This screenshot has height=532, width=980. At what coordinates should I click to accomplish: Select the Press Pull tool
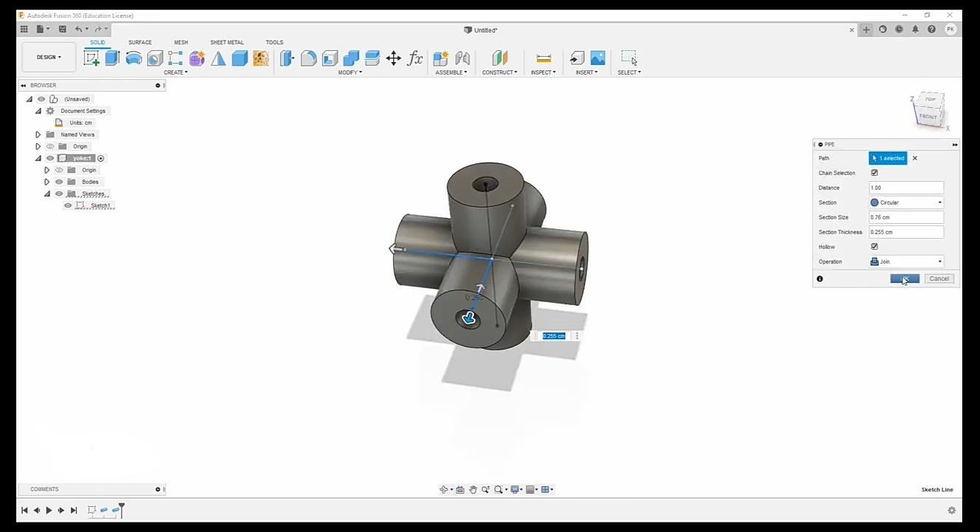coord(287,58)
